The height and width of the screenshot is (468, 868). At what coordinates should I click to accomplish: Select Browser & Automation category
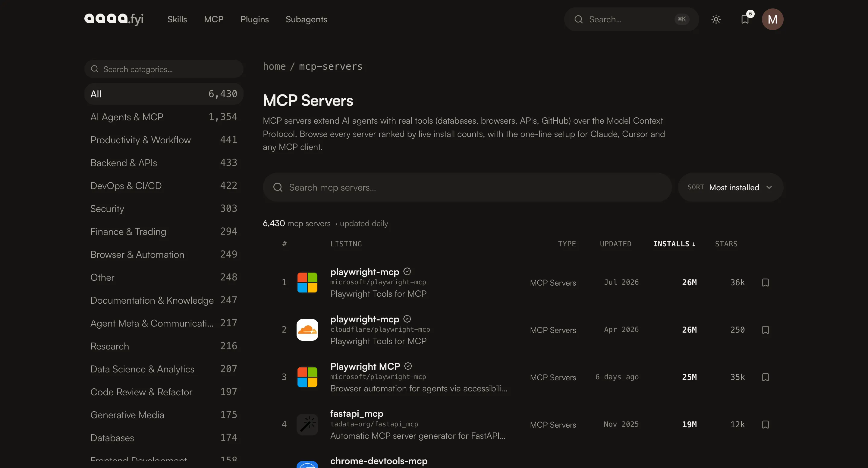tap(164, 254)
